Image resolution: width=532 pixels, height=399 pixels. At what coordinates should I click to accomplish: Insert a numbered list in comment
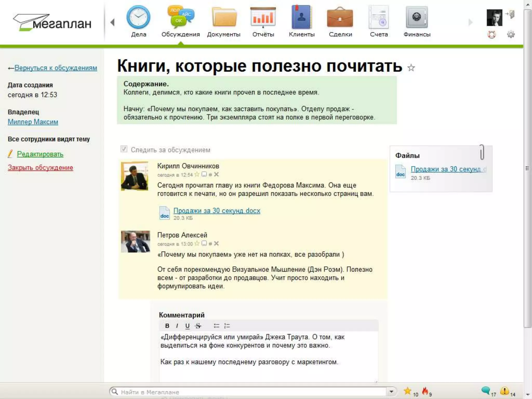227,326
